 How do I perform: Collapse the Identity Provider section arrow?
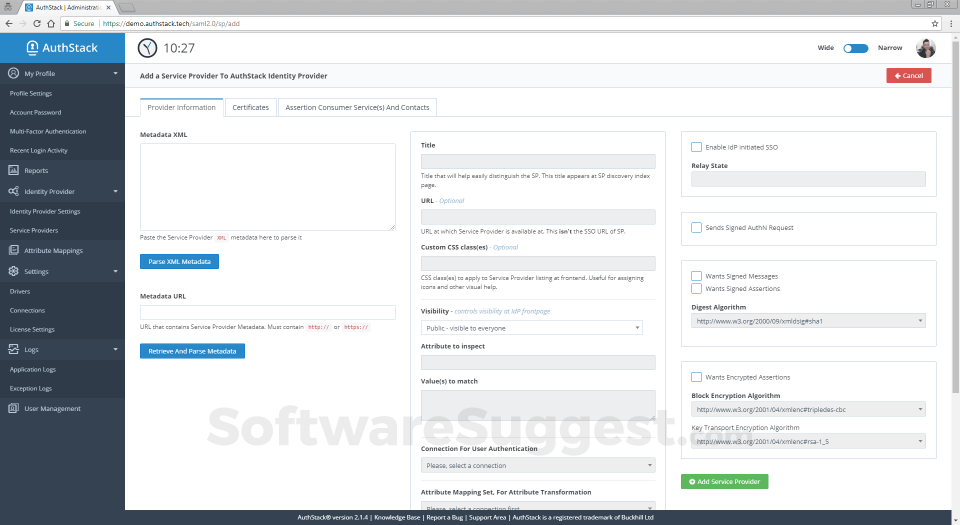[x=115, y=191]
